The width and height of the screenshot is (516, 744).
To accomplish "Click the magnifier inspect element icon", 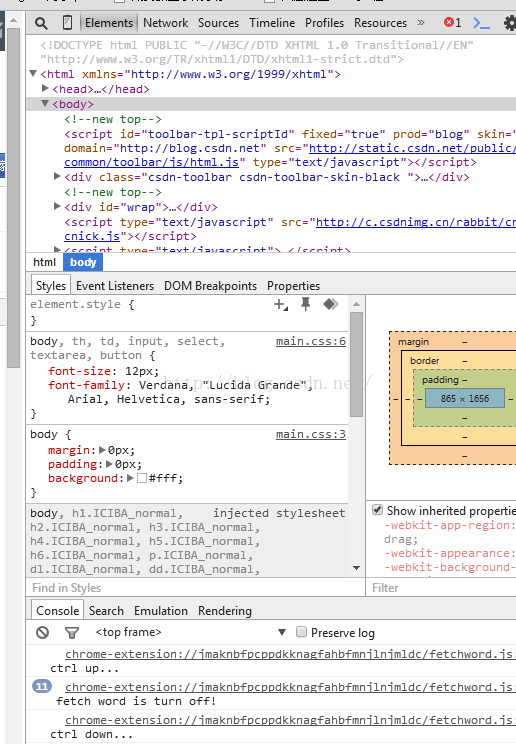I will 41,23.
